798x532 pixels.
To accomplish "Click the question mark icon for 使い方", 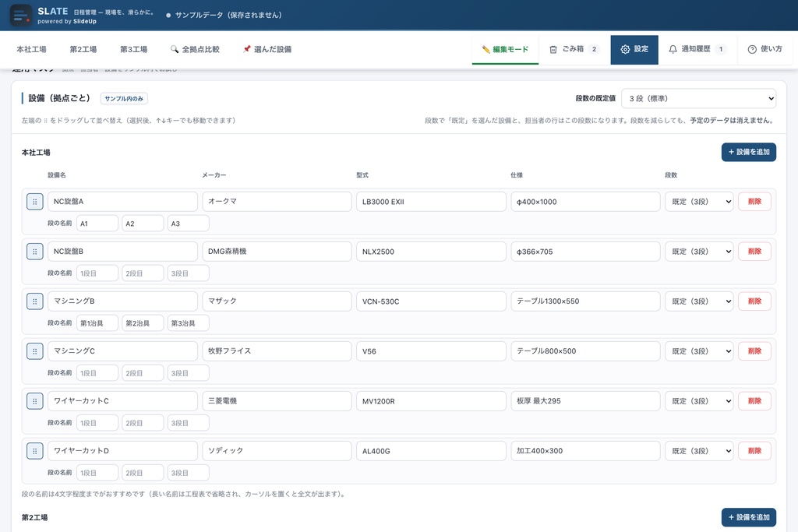I will click(x=752, y=49).
